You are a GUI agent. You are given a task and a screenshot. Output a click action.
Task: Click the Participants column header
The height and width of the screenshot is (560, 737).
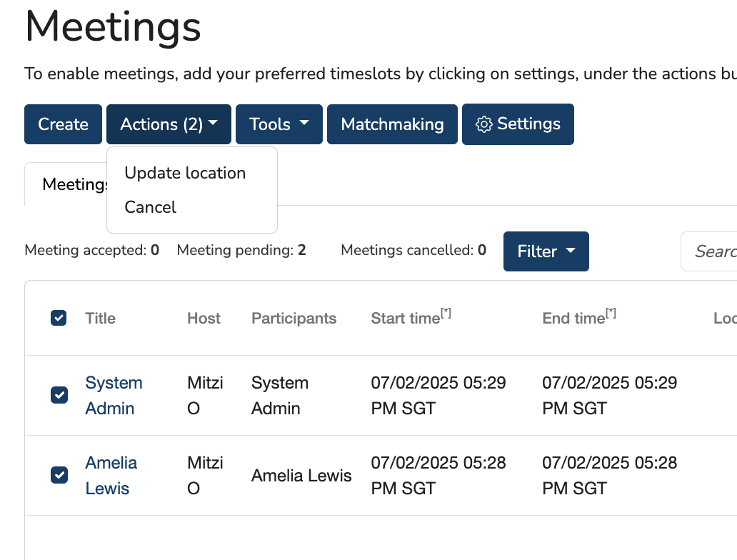click(x=294, y=319)
